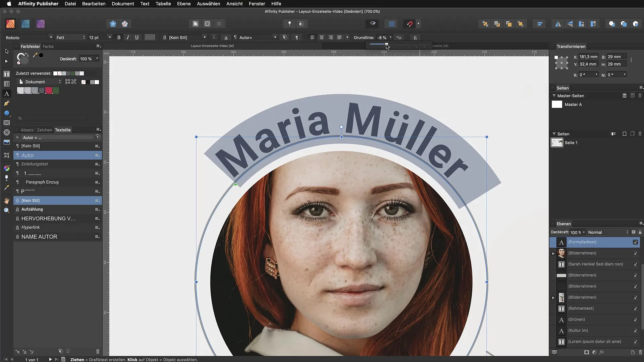Image resolution: width=644 pixels, height=362 pixels.
Task: Hide the Formpfadtext layer
Action: coord(635,242)
